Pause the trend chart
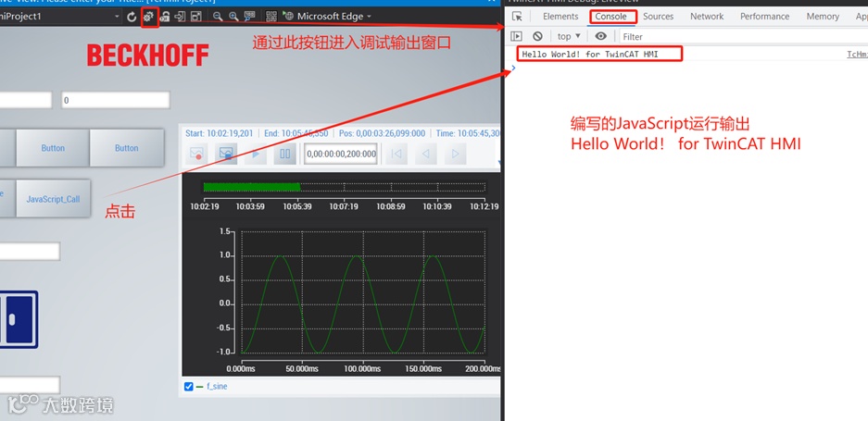 [x=284, y=154]
